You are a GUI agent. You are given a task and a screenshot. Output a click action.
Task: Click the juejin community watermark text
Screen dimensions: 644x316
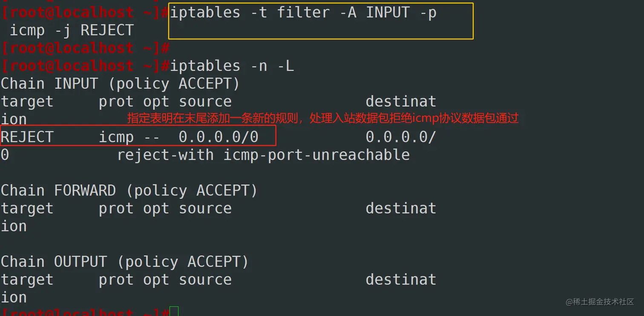click(x=600, y=302)
